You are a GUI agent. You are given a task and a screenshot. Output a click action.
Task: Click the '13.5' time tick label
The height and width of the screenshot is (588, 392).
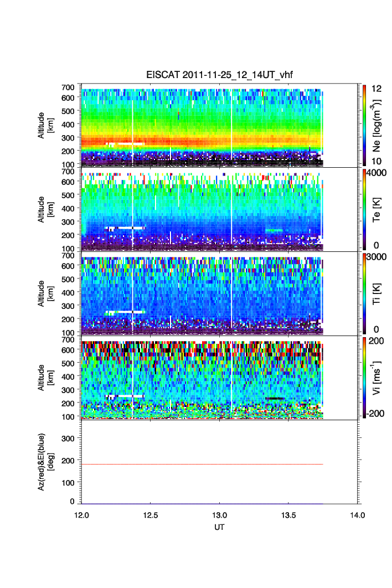(288, 515)
